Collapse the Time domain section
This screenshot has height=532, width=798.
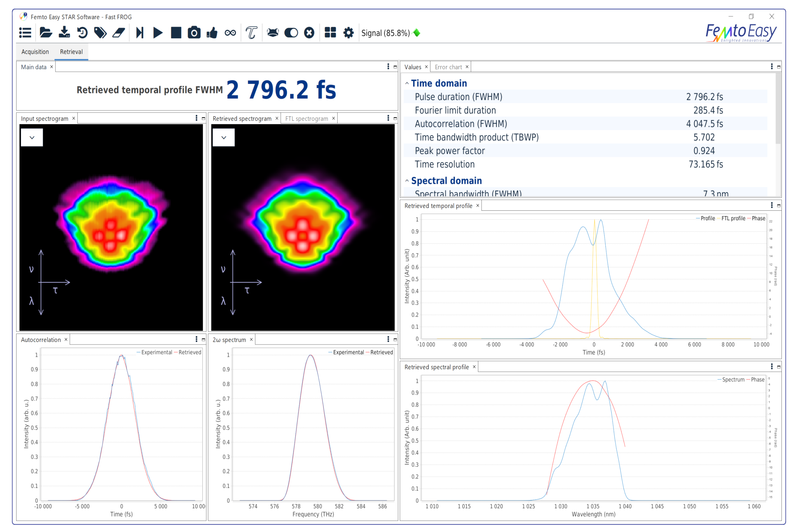(407, 84)
